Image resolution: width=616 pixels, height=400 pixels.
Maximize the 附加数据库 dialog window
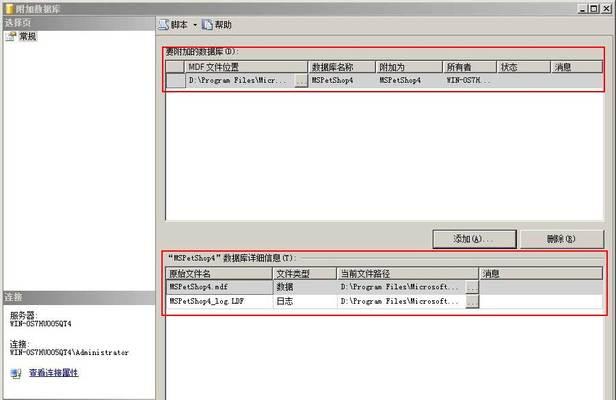(x=594, y=8)
